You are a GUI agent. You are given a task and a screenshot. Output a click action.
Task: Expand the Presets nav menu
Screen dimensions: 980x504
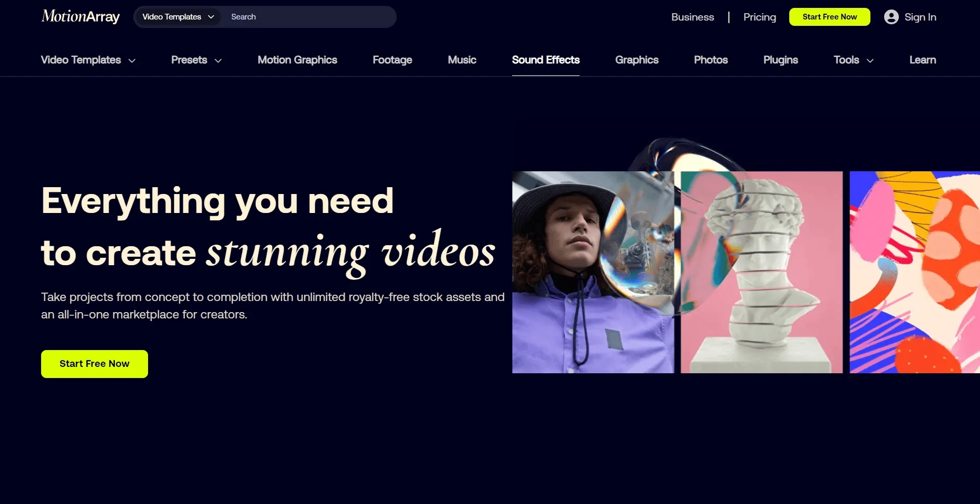(x=196, y=60)
